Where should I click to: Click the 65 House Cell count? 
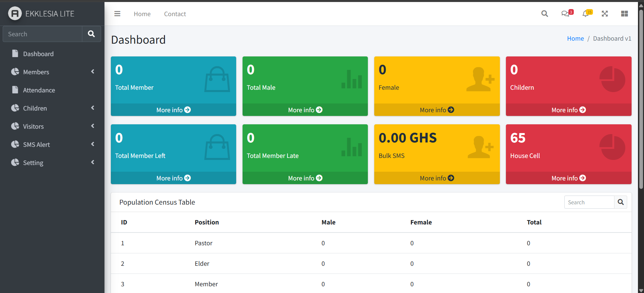coord(518,138)
